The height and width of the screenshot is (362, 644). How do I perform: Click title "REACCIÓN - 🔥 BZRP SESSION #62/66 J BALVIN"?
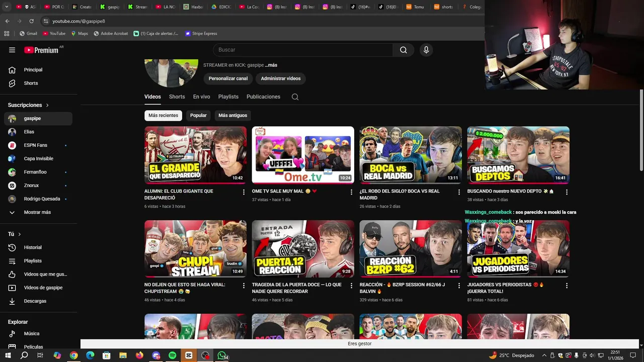click(x=402, y=288)
